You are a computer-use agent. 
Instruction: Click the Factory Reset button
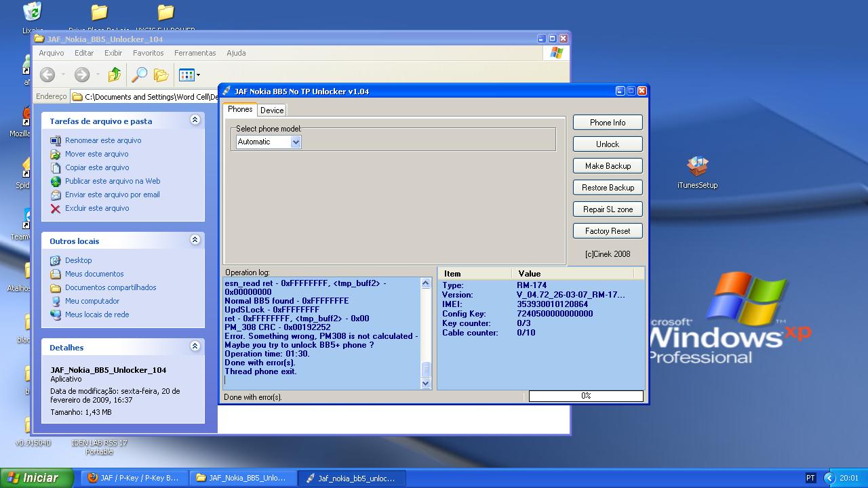608,231
